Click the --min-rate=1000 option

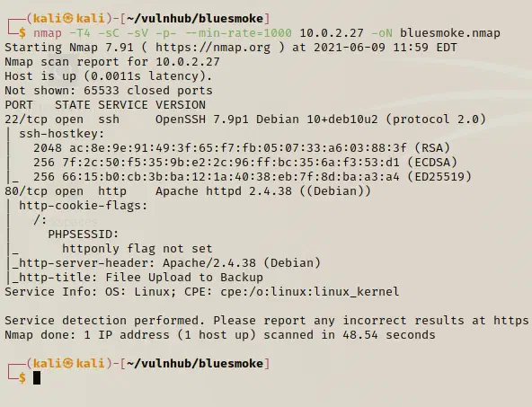point(238,33)
